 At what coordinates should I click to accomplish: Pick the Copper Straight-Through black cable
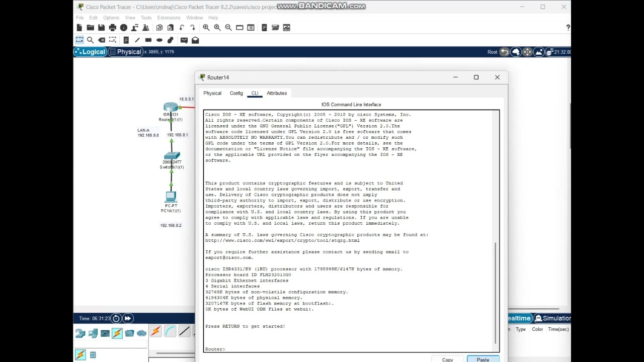[185, 331]
